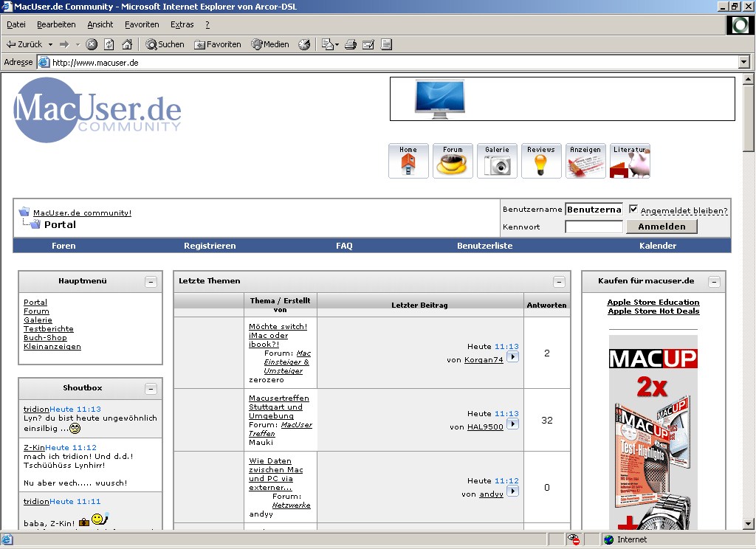Open the Ansicht menu

tap(100, 24)
